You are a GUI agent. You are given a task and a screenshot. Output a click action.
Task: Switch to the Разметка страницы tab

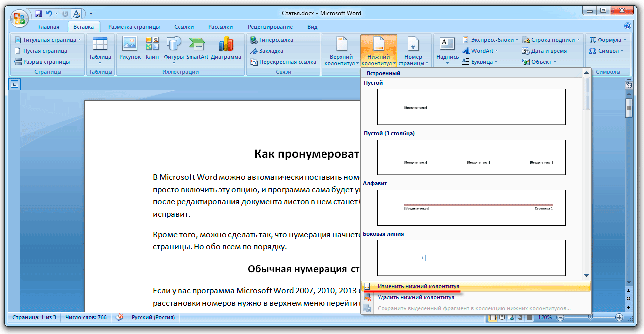point(134,27)
